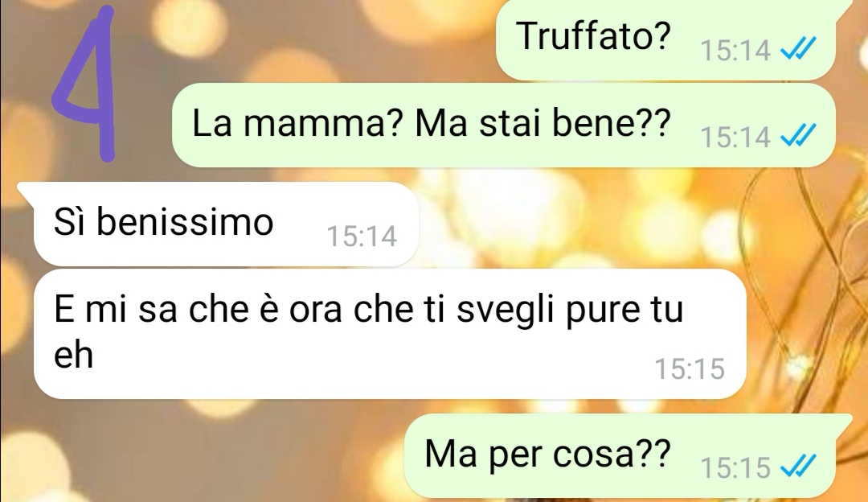Tap the blue read-receipt ticks on "Truffato?"
The image size is (868, 502).
[798, 49]
